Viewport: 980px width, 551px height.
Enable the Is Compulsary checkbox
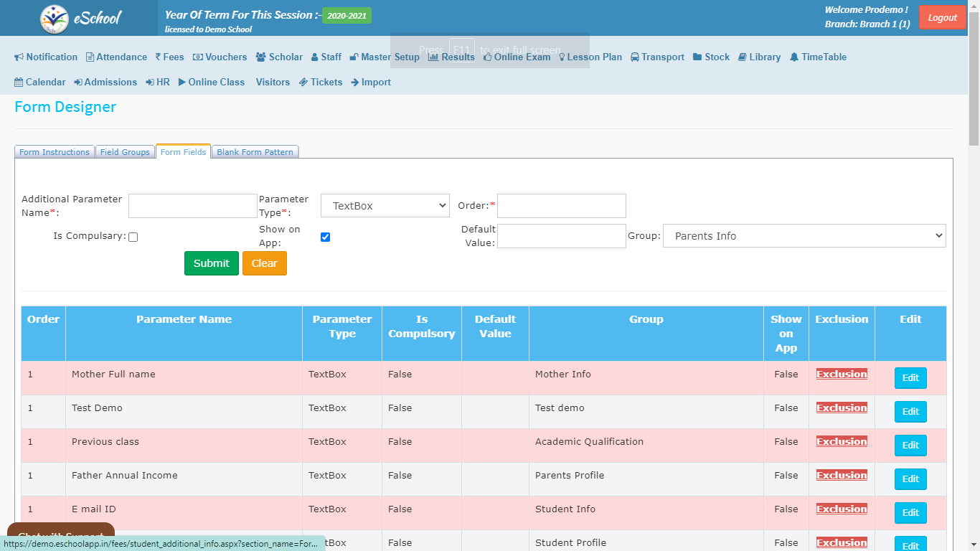(133, 237)
